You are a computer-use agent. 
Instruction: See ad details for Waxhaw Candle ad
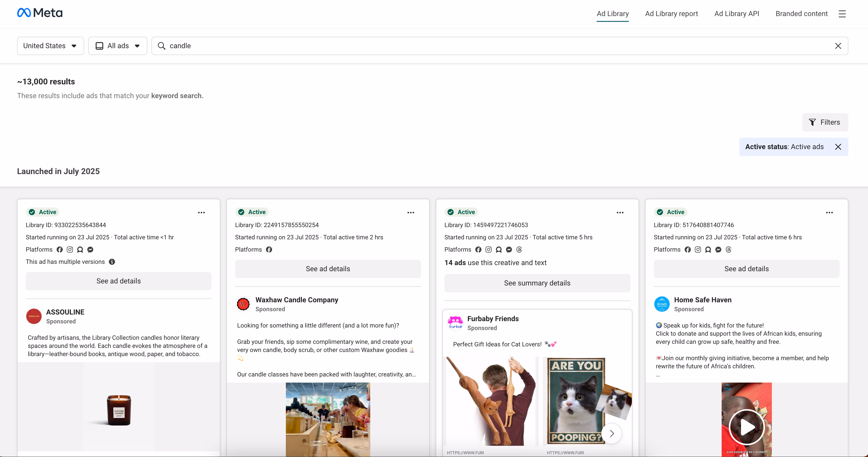328,269
